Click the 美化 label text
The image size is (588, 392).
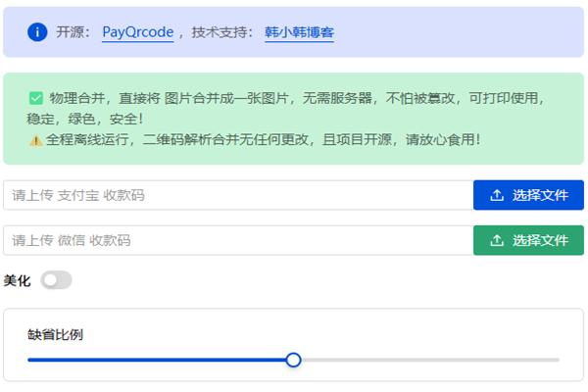point(17,281)
